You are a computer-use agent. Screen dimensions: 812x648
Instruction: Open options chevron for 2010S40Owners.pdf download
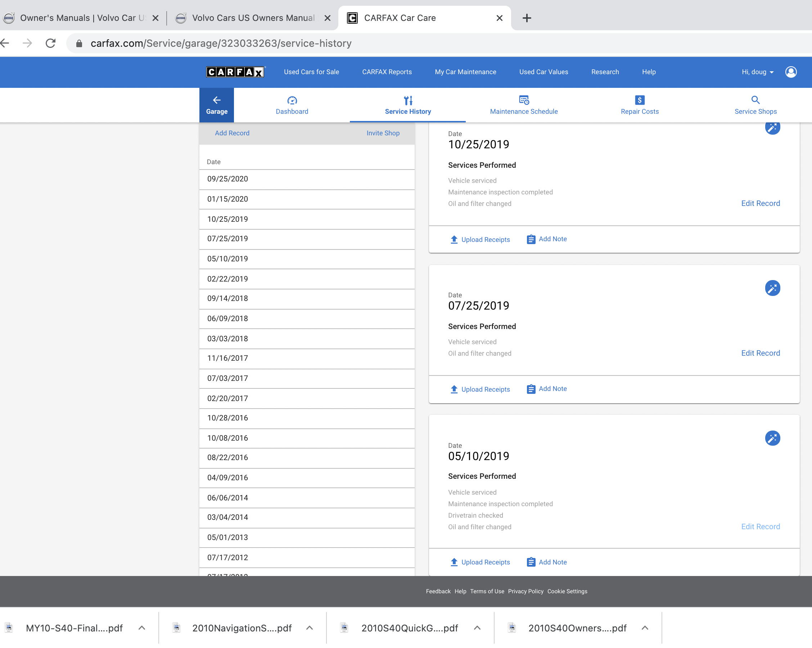(645, 627)
